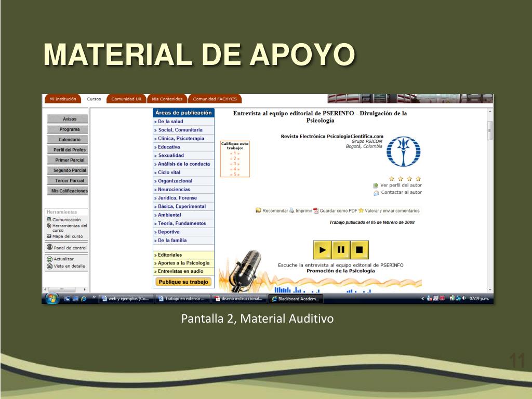Open the Organizacional area link
This screenshot has width=532, height=399.
pos(183,181)
